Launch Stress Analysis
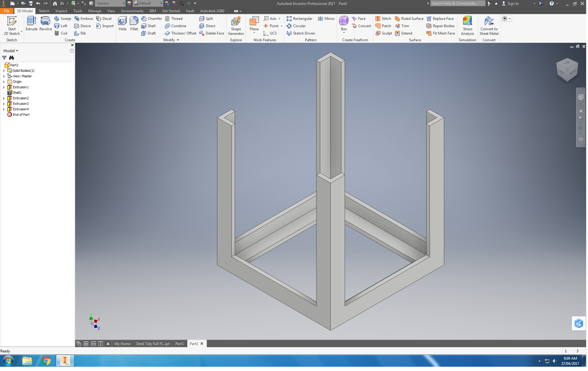Viewport: 588px width, 371px height. click(x=467, y=26)
